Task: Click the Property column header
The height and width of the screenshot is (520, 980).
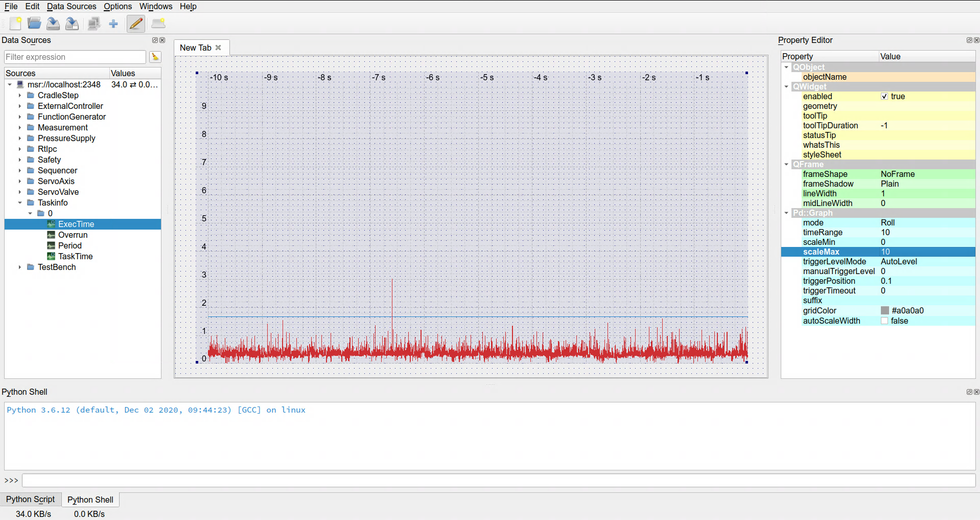Action: 830,56
